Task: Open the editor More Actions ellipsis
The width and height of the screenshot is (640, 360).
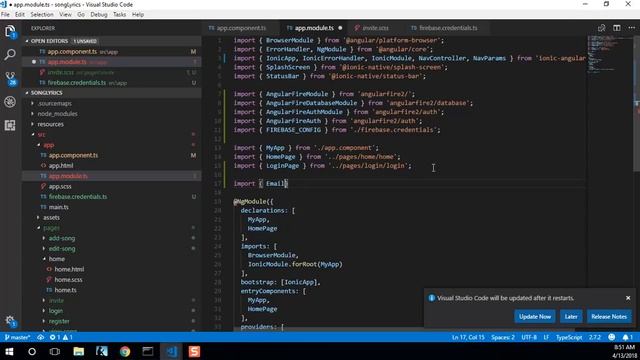Action: pos(631,28)
